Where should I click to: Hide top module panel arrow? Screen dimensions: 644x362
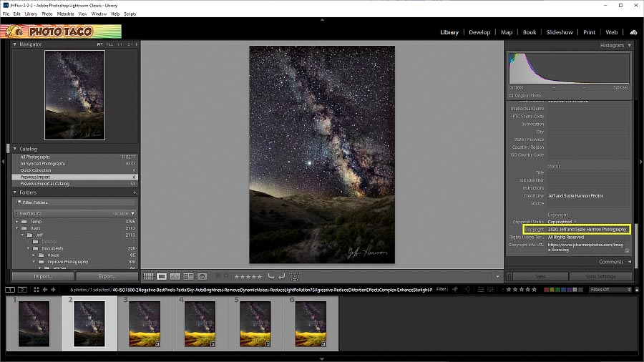322,20
